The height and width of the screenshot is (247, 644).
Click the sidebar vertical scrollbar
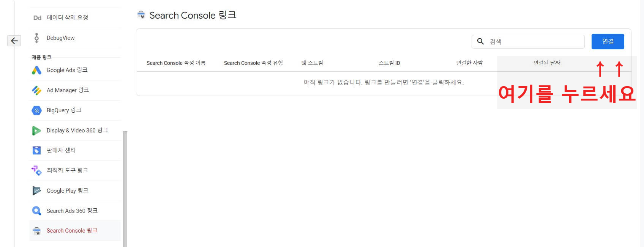click(x=125, y=189)
